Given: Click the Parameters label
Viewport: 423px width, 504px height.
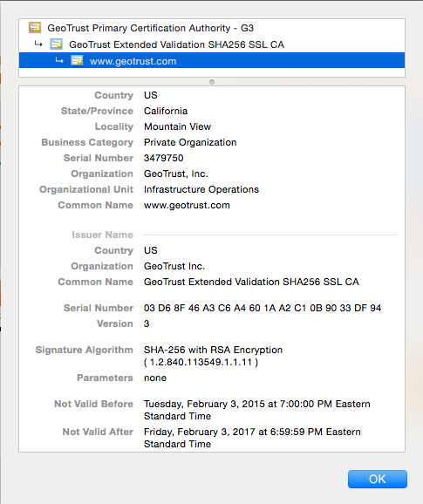Looking at the screenshot, I should (105, 378).
